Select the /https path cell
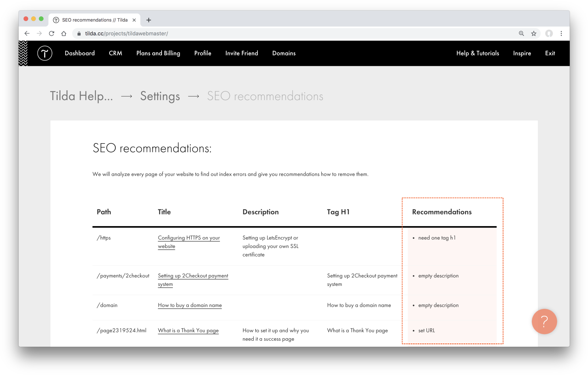 coord(104,238)
